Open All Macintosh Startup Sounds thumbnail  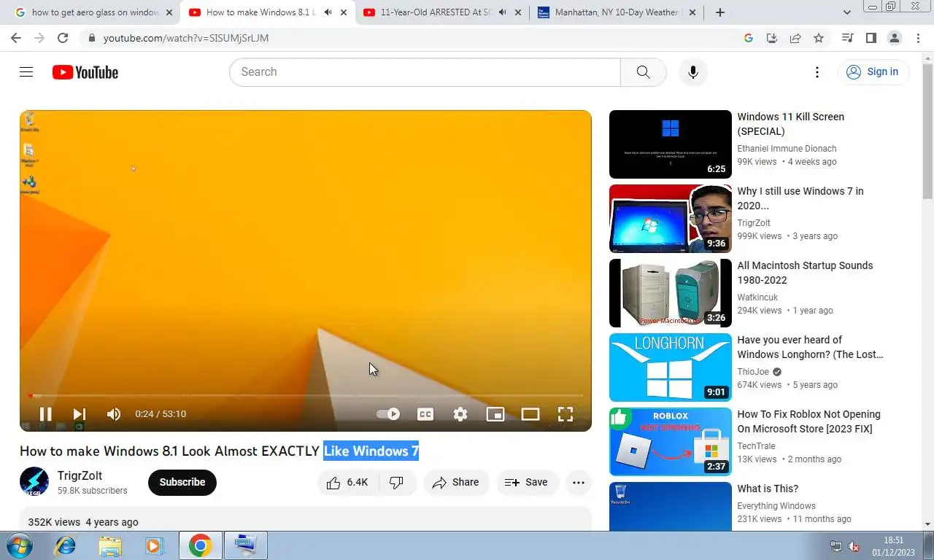tap(671, 293)
